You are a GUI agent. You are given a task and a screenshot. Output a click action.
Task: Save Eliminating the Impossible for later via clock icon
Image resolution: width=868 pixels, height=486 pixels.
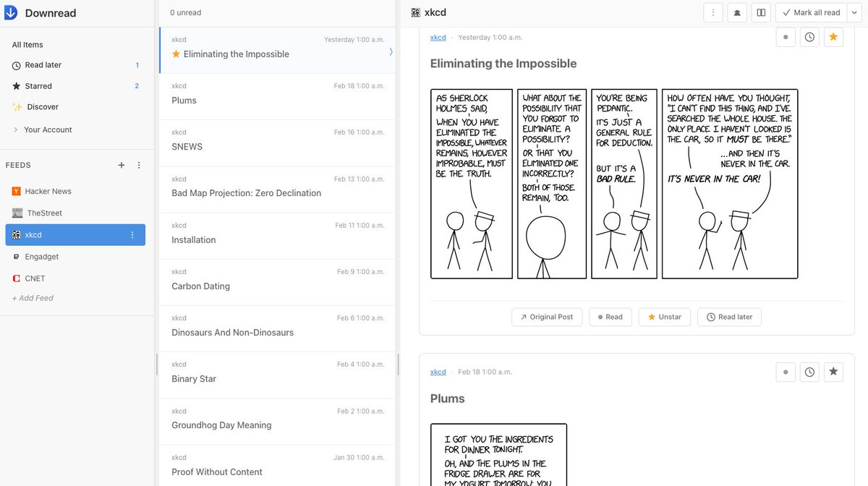tap(809, 37)
